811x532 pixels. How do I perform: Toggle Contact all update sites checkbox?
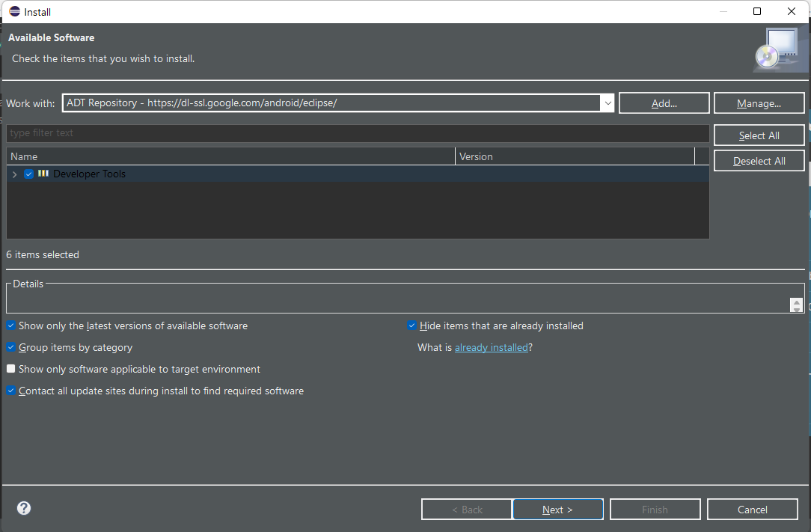[11, 391]
